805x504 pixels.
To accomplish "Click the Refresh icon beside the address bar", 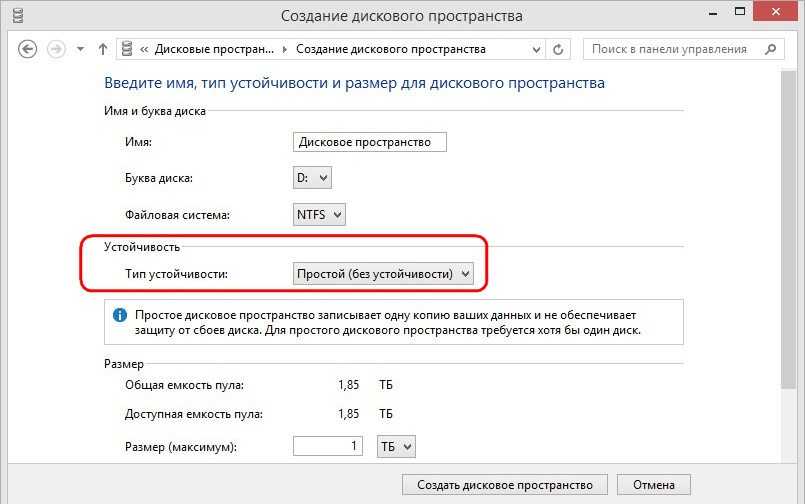I will [x=558, y=49].
